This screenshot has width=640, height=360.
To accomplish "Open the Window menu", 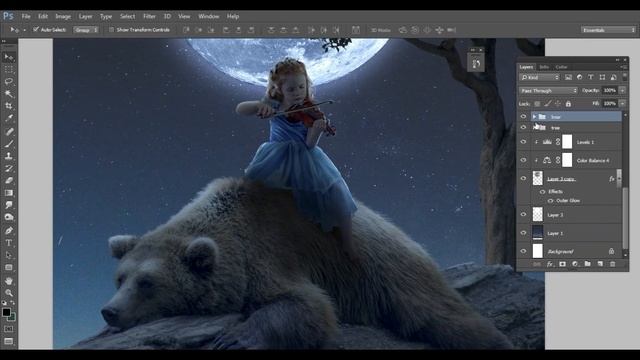I will coord(209,16).
